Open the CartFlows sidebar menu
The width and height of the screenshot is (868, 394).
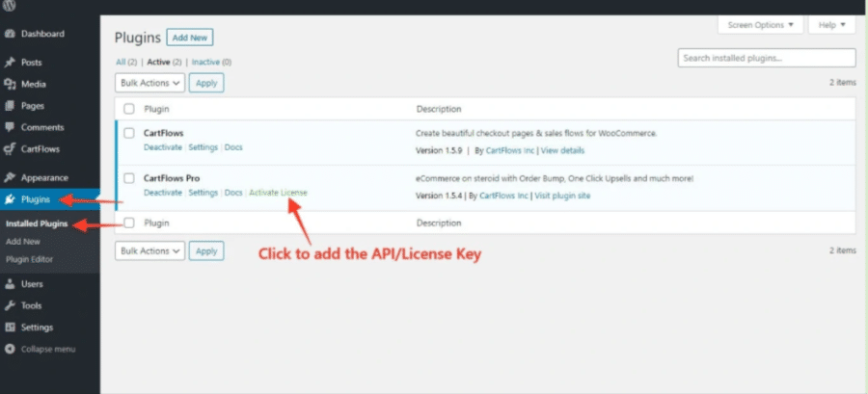pos(41,148)
